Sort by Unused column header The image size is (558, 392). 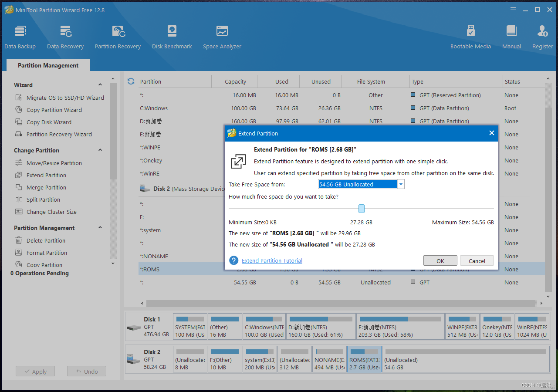(321, 81)
